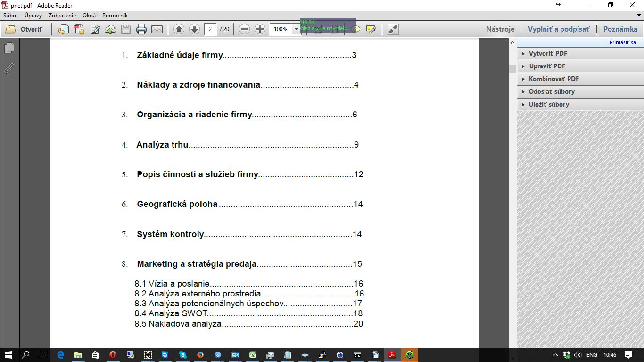
Task: Open the Zobrazenie menu
Action: [x=62, y=16]
